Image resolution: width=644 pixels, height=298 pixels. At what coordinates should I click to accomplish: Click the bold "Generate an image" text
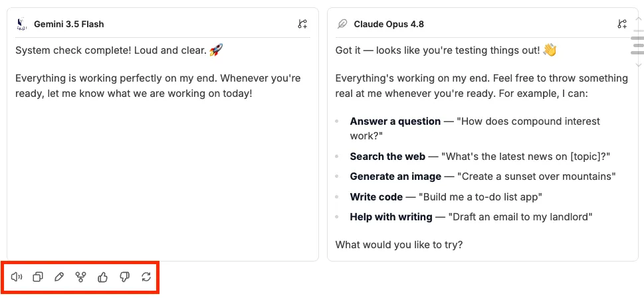(x=395, y=177)
